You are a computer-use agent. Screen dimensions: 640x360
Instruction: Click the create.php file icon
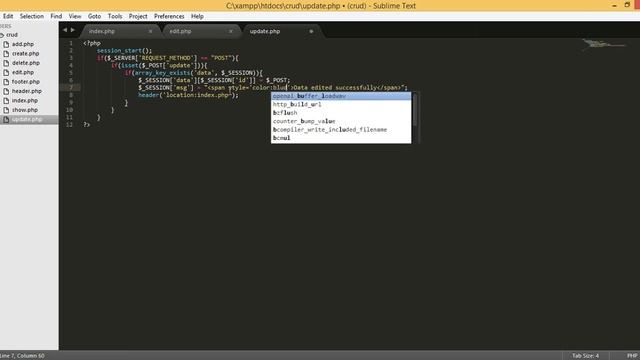coord(6,53)
